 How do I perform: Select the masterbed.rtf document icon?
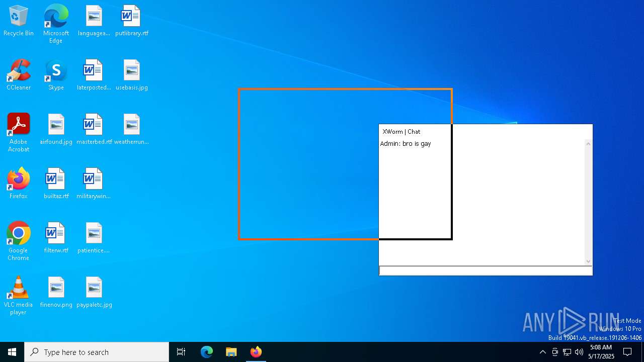[94, 130]
